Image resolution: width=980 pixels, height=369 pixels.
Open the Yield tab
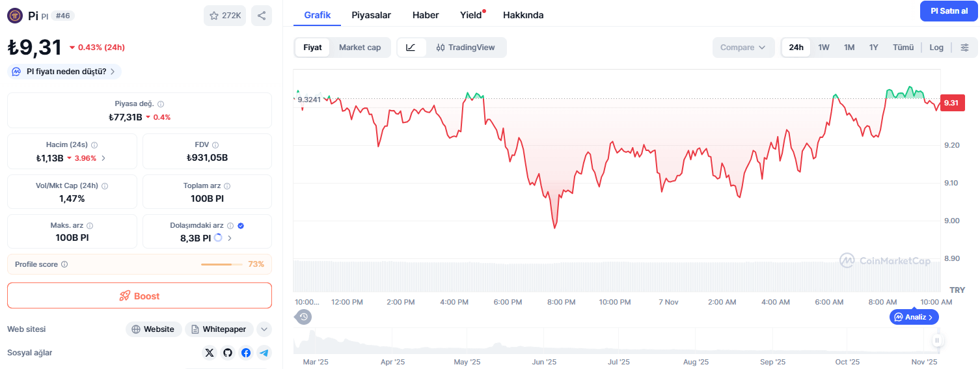[x=471, y=15]
